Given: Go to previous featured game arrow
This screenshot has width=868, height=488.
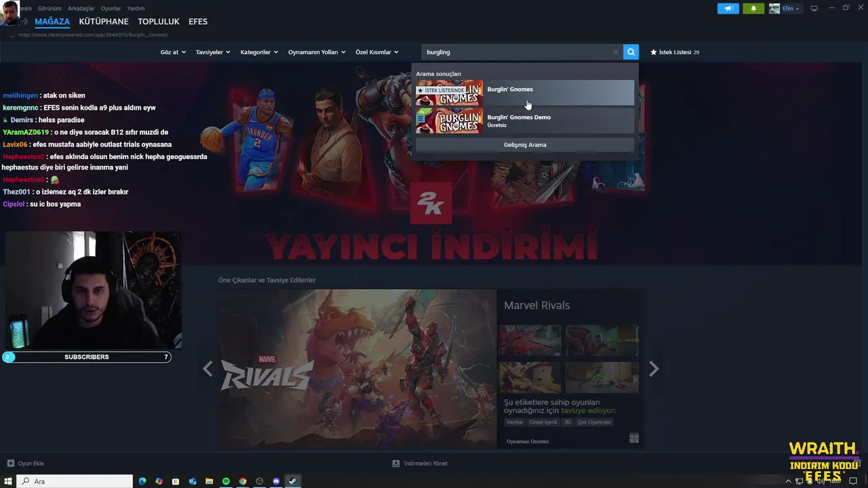Looking at the screenshot, I should pyautogui.click(x=208, y=369).
